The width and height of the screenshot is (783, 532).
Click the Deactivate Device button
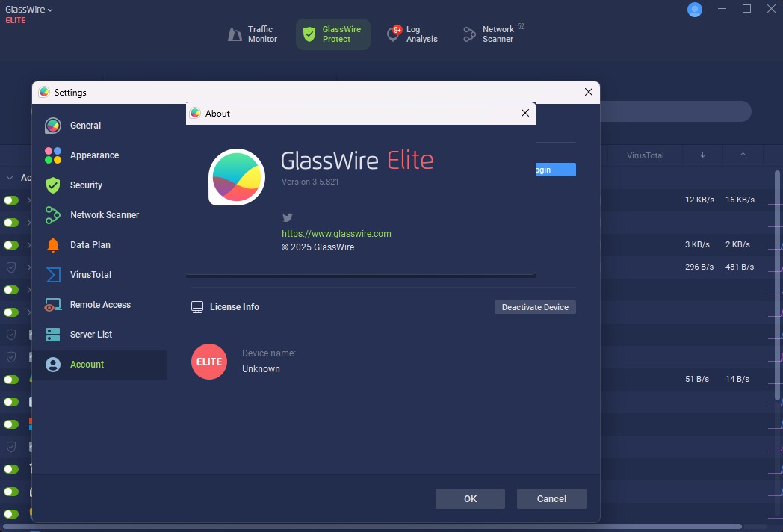pos(535,307)
